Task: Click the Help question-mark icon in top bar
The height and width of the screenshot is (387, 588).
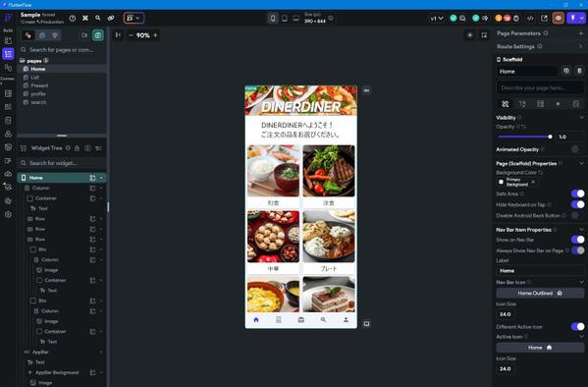Action: [x=73, y=18]
